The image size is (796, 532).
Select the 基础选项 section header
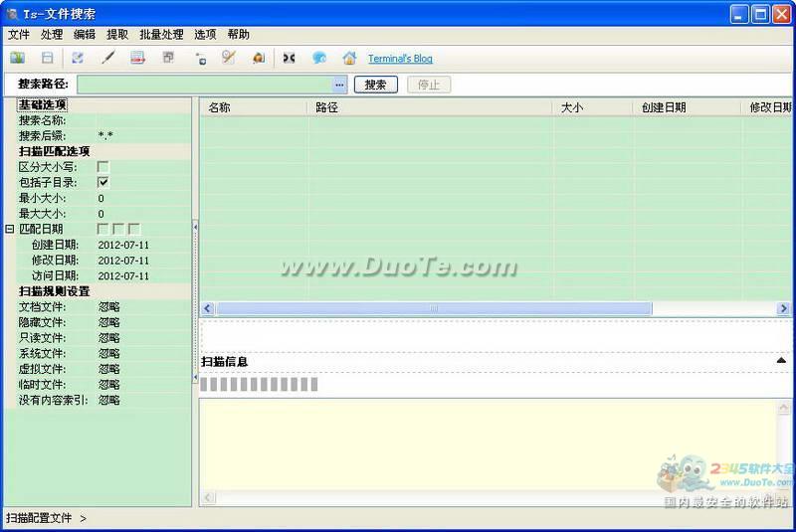click(43, 105)
